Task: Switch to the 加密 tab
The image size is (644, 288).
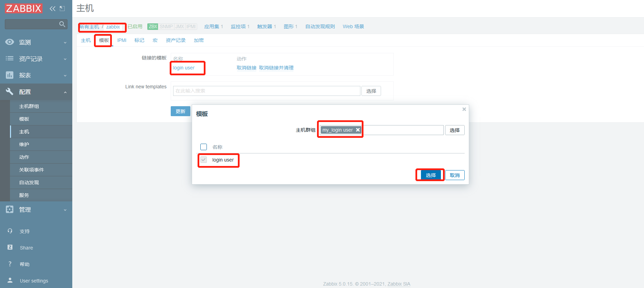Action: coord(199,40)
